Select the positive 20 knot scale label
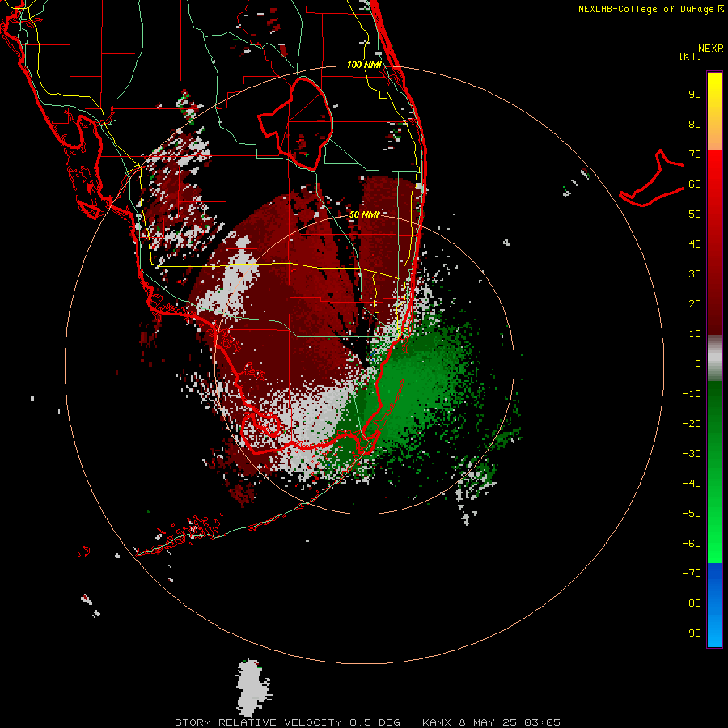Screen dimensions: 728x728 pyautogui.click(x=695, y=304)
